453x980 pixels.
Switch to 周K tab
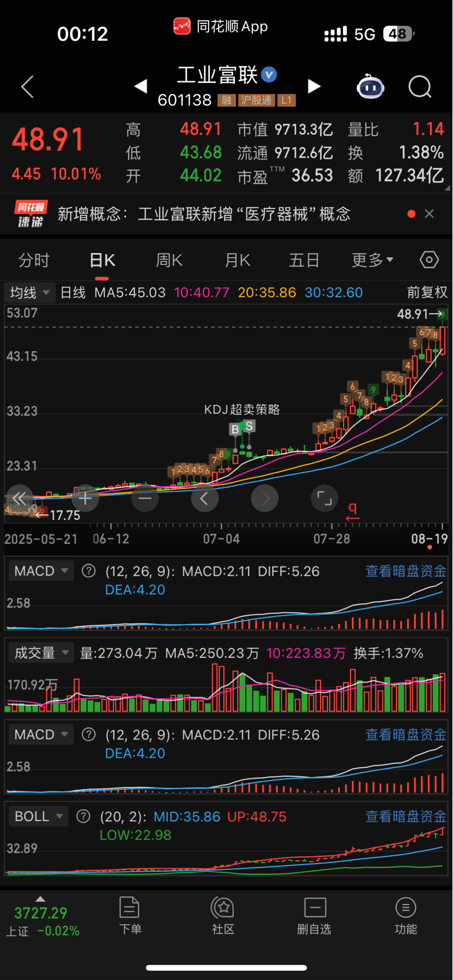[x=169, y=260]
